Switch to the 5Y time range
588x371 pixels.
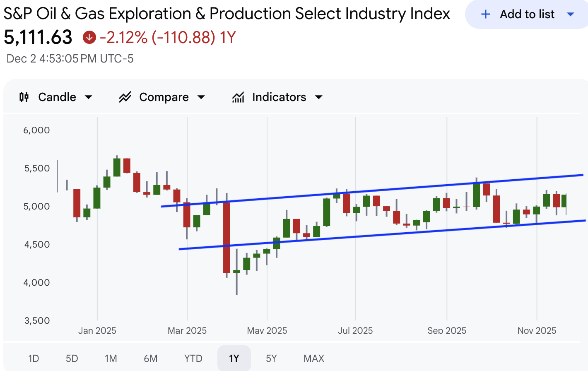pyautogui.click(x=271, y=358)
